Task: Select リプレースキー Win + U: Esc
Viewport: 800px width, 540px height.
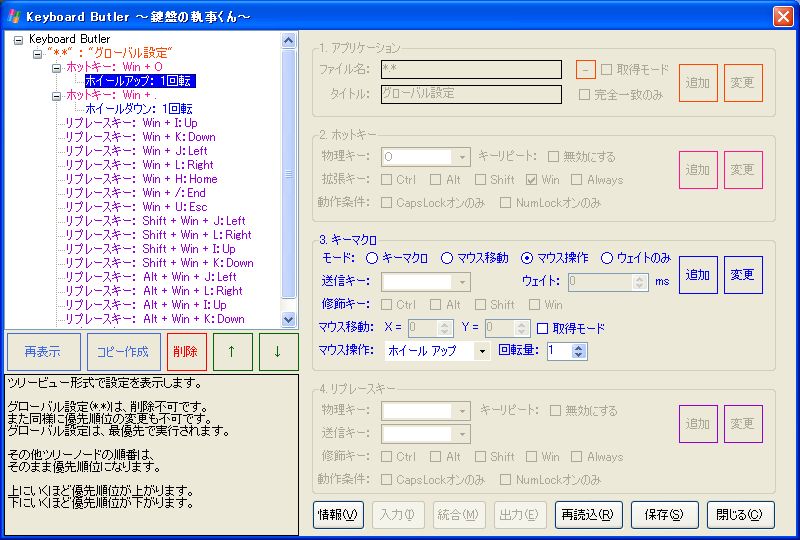Action: [136, 207]
